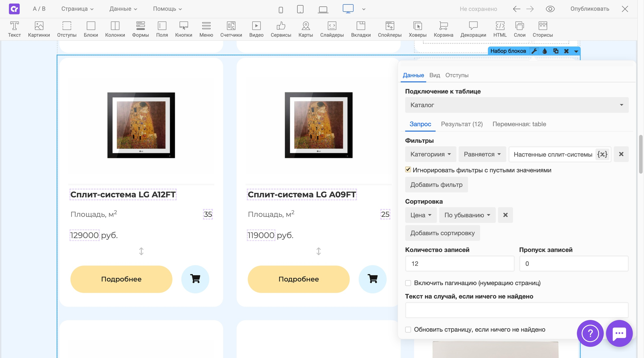
Task: Click Опубликовать in the top bar
Action: [x=590, y=9]
